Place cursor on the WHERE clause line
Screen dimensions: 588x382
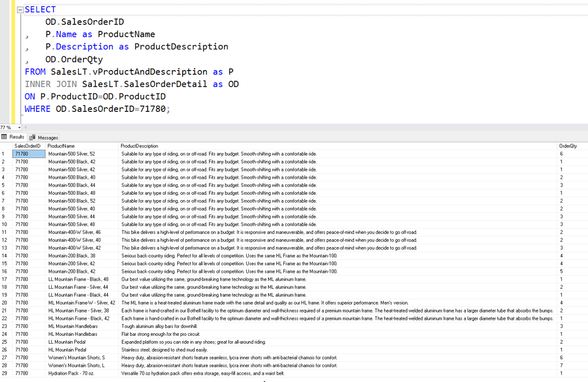tap(97, 109)
